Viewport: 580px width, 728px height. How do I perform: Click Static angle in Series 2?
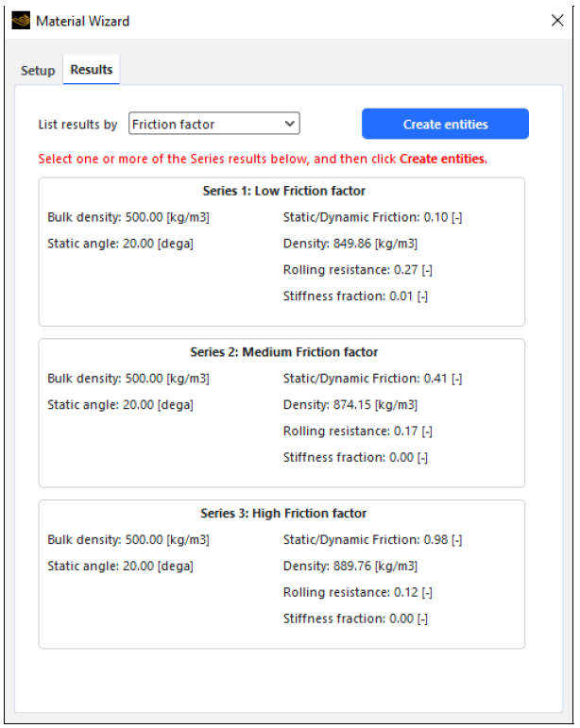120,405
